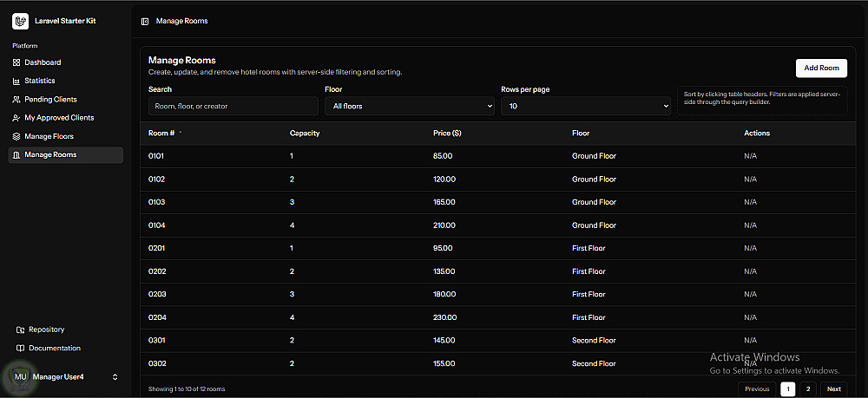Go to Statistics in the sidebar
Image resolution: width=868 pixels, height=398 pixels.
pos(40,81)
